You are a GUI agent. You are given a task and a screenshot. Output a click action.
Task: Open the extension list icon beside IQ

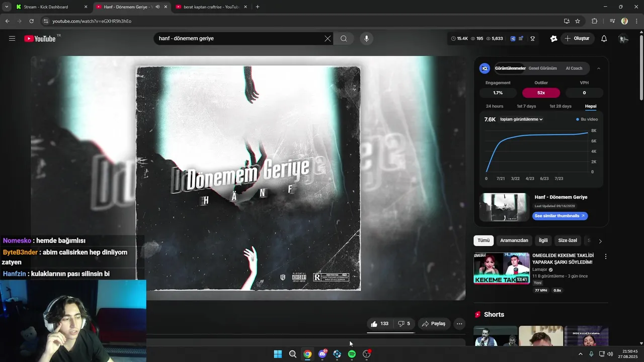tap(521, 39)
